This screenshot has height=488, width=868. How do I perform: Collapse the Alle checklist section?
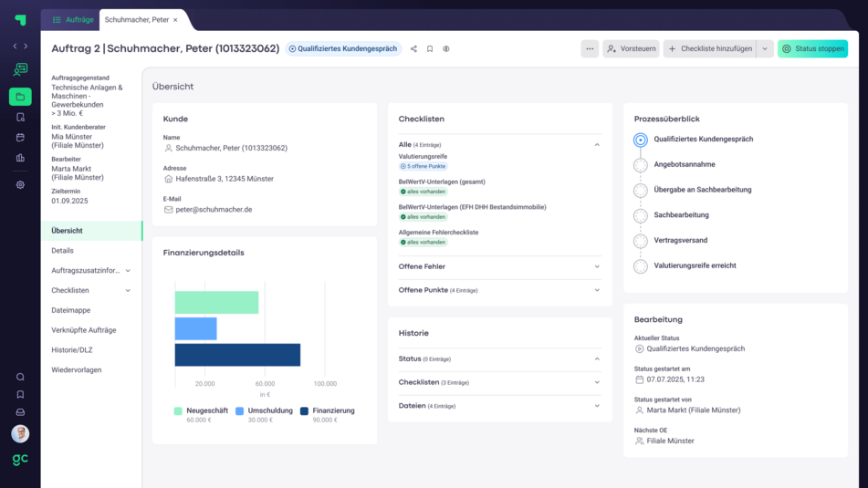click(x=597, y=145)
